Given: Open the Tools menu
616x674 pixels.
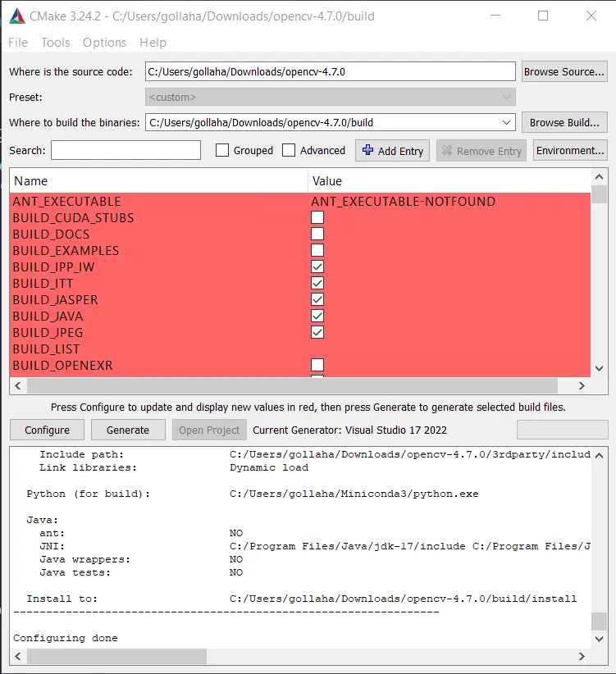Looking at the screenshot, I should (x=56, y=43).
